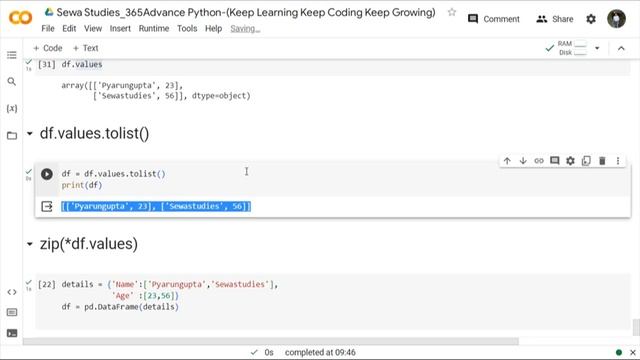Expand the runtime connection dropdown arrow

597,48
